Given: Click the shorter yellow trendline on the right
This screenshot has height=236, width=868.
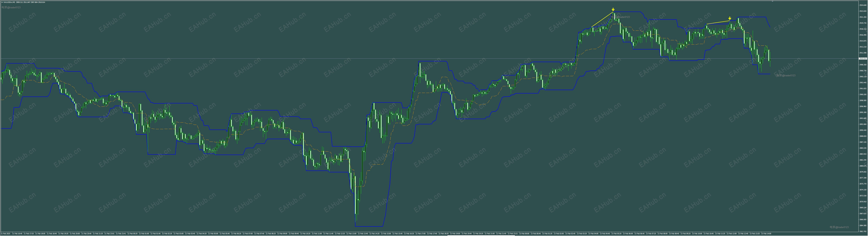Looking at the screenshot, I should [718, 22].
